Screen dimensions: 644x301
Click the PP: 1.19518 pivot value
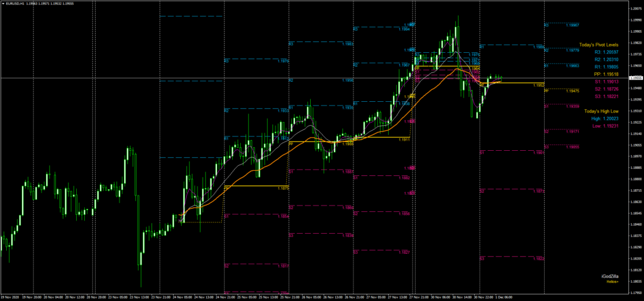(607, 74)
